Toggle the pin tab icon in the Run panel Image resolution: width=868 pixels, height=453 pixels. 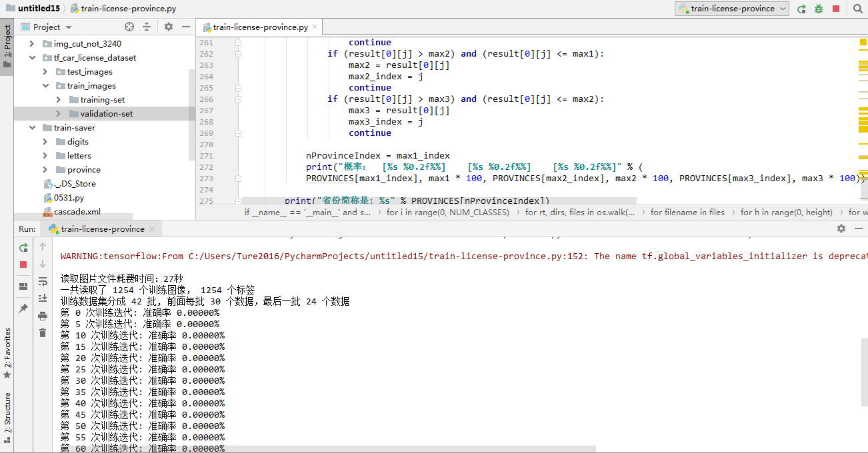[x=23, y=308]
